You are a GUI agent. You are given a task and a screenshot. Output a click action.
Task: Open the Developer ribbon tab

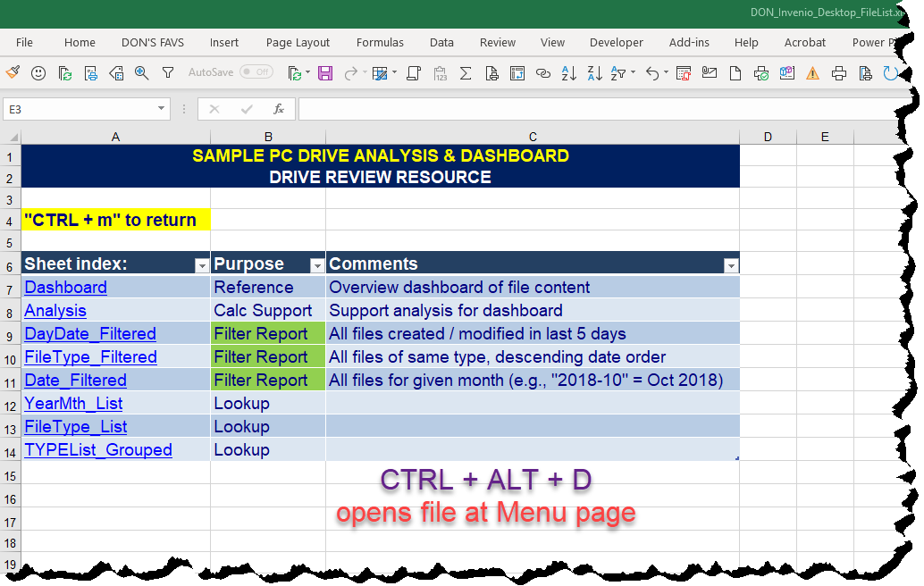pos(617,42)
